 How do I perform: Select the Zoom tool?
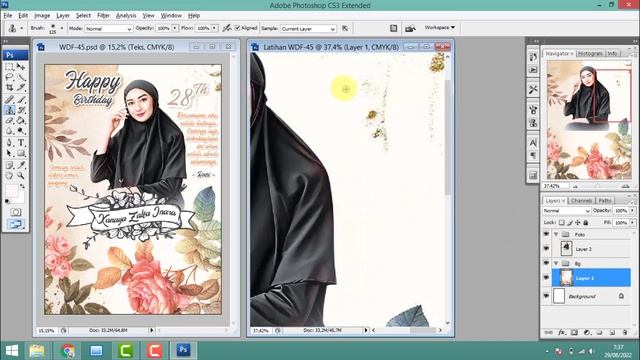coord(21,176)
